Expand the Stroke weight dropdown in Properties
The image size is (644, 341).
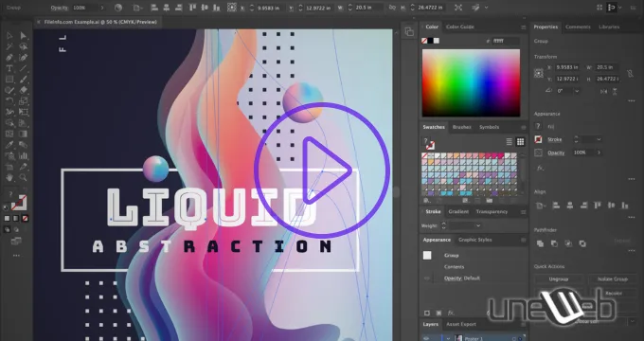pyautogui.click(x=599, y=139)
